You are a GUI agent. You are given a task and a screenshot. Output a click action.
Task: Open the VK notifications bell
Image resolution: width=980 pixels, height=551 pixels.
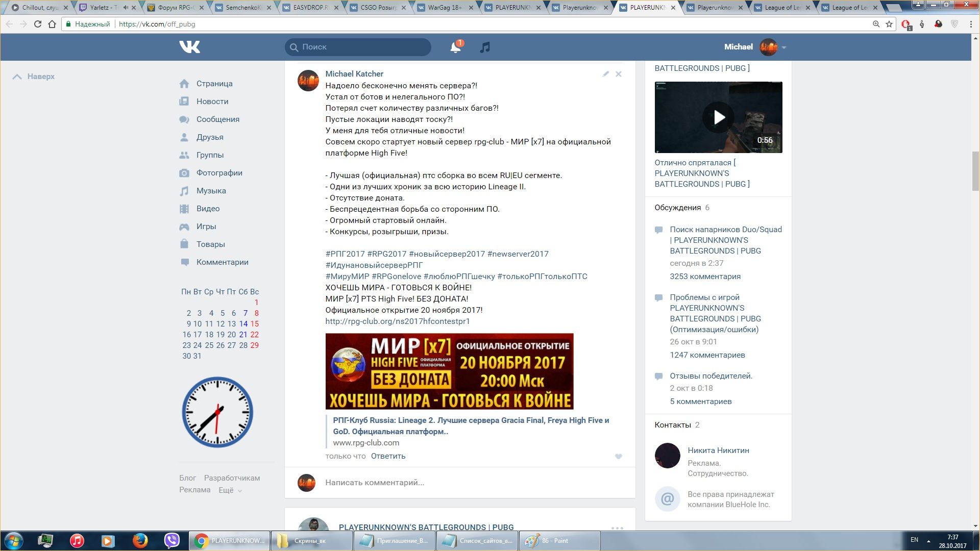pyautogui.click(x=455, y=47)
